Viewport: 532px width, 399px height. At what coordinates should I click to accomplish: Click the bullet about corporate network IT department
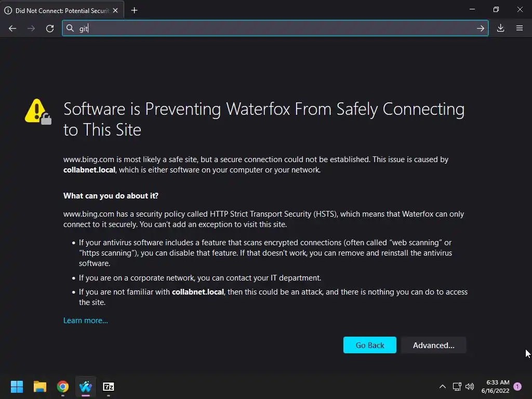[x=200, y=278]
